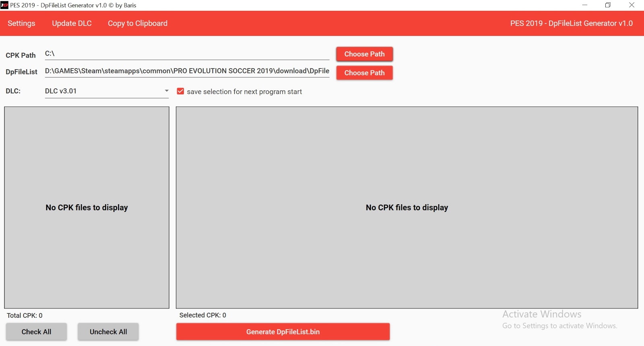Close the DpFileList Generator window
This screenshot has width=644, height=346.
(632, 5)
